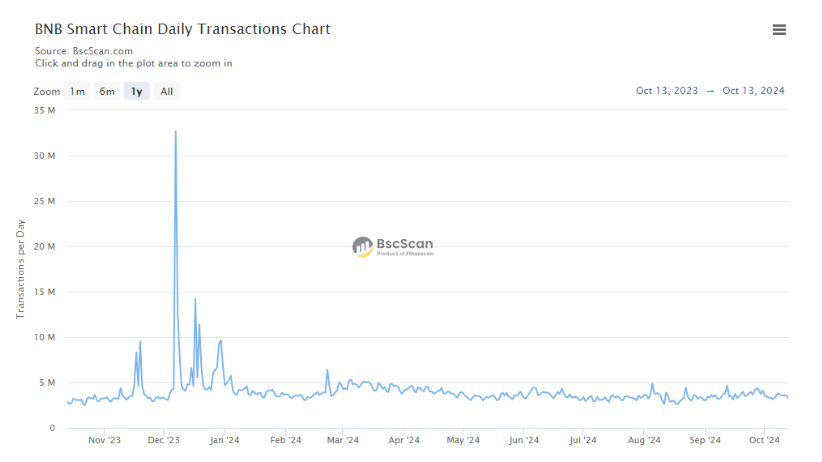This screenshot has width=822, height=462.
Task: Select the 6m zoom range
Action: click(x=106, y=91)
